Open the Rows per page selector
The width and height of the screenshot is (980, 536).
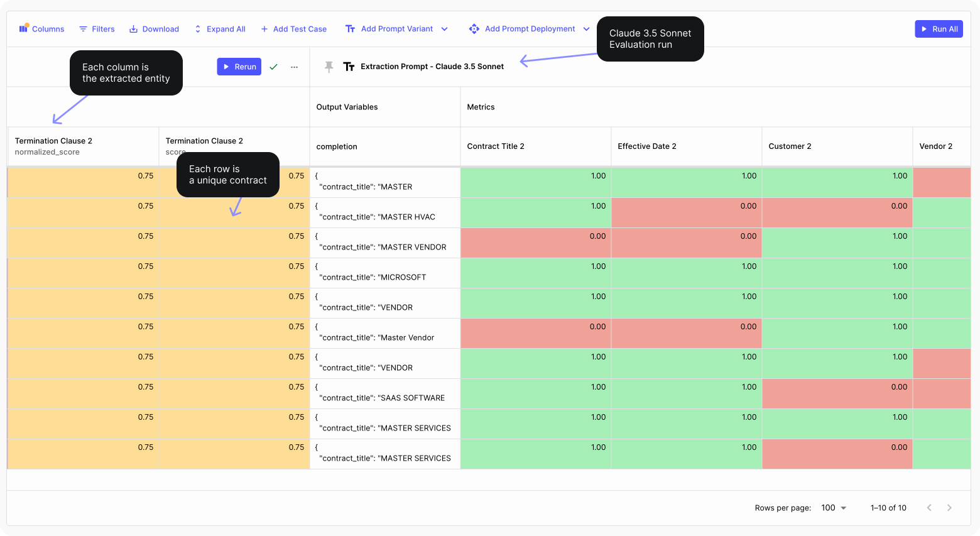coord(834,508)
